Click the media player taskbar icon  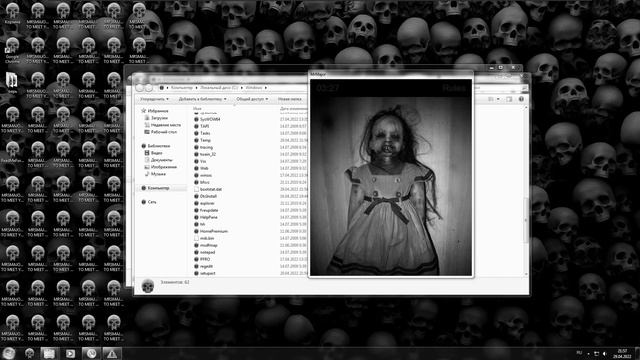pos(70,353)
